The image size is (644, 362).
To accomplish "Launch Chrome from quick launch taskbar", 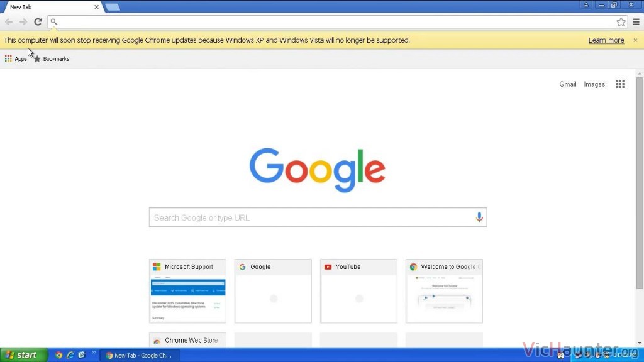I will pos(58,355).
